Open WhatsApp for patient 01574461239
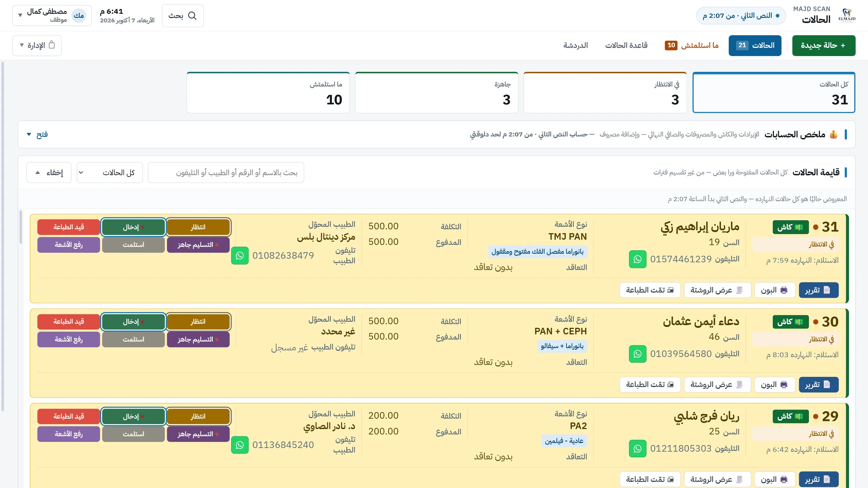 tap(637, 259)
